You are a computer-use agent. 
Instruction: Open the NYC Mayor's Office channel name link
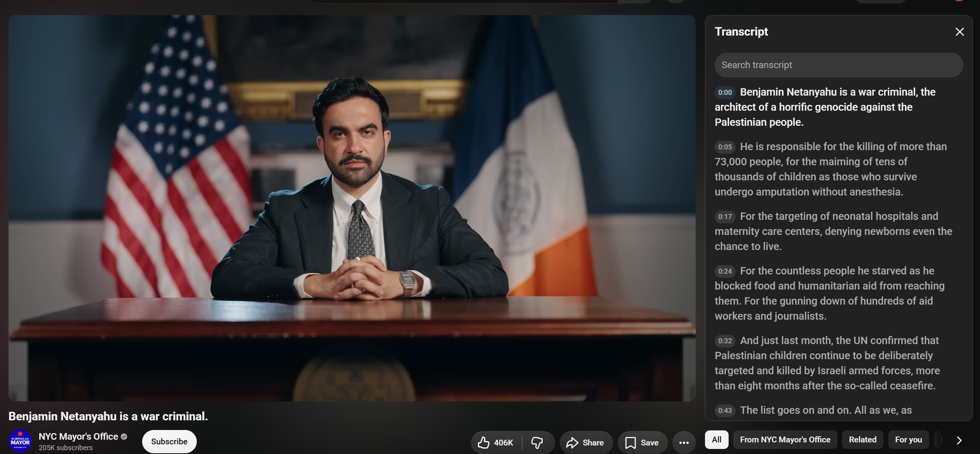pyautogui.click(x=78, y=437)
